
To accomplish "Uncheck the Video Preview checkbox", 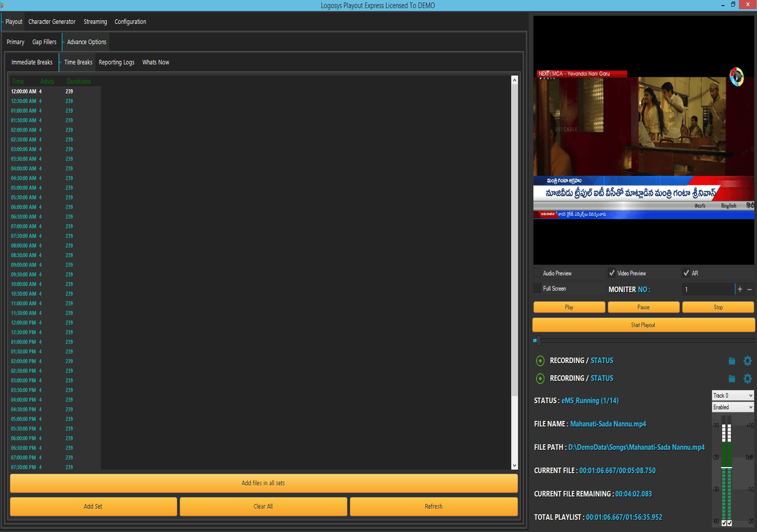I will click(x=612, y=273).
